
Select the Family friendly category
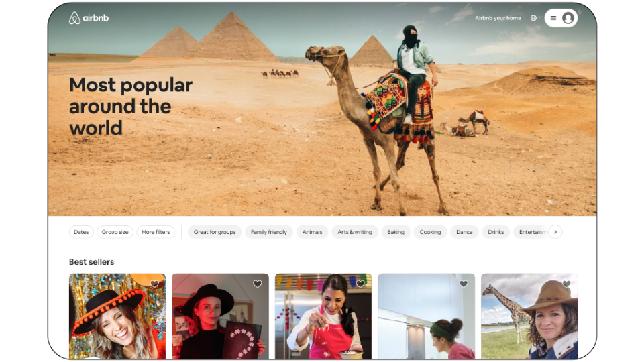tap(269, 232)
